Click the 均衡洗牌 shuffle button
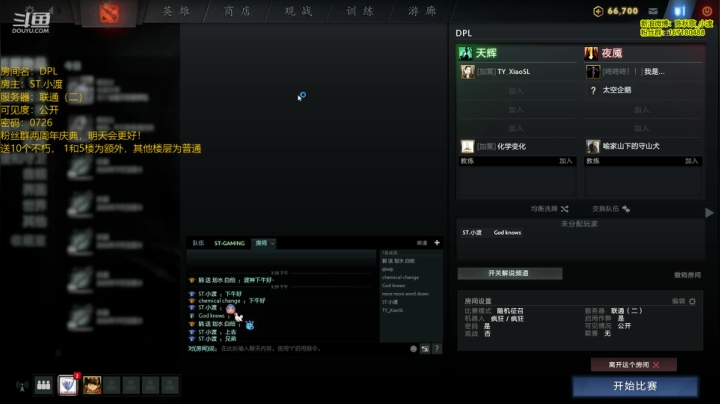 click(x=550, y=209)
